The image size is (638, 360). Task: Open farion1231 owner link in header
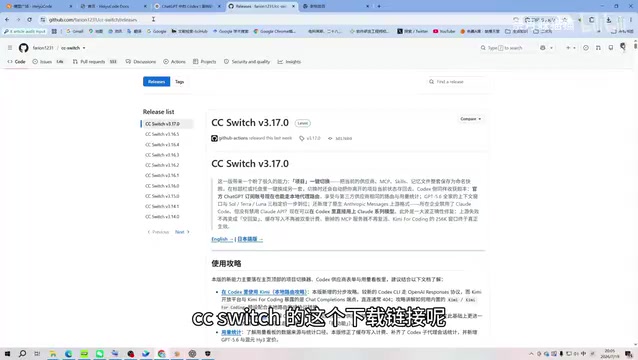[x=43, y=48]
